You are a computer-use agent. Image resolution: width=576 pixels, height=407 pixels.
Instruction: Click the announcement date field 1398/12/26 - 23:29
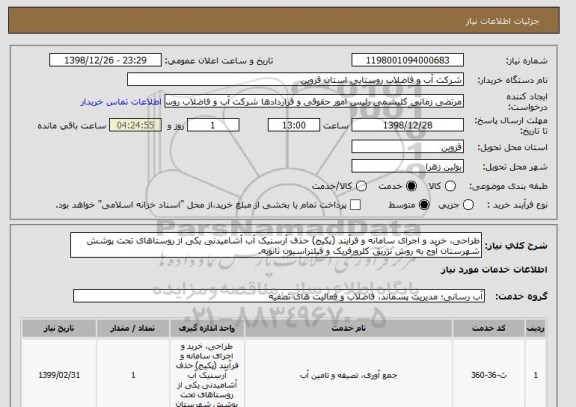105,60
